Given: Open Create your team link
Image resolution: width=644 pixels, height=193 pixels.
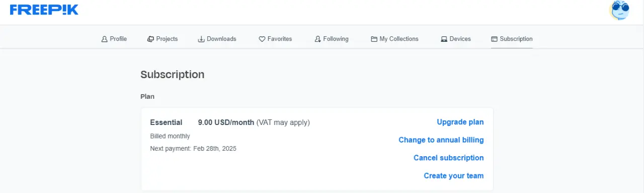Looking at the screenshot, I should click(x=454, y=176).
